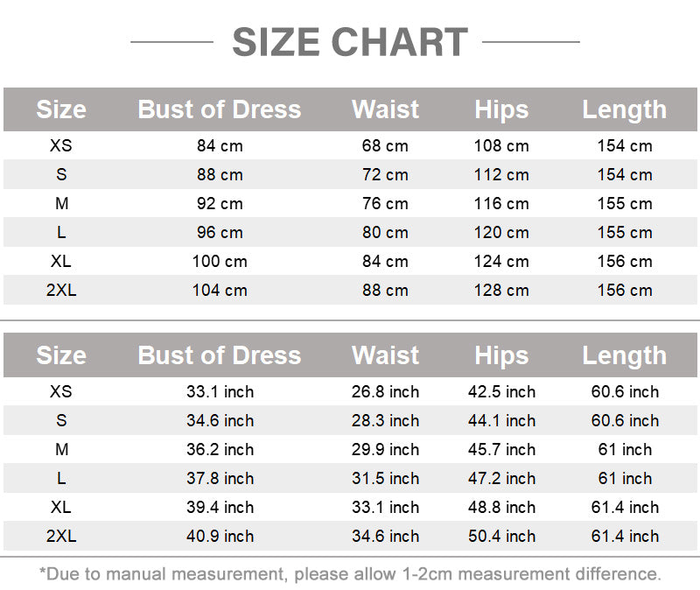Screen dimensions: 700x590
Task: Select the 128 cm hips value for 2XL
Action: point(501,291)
